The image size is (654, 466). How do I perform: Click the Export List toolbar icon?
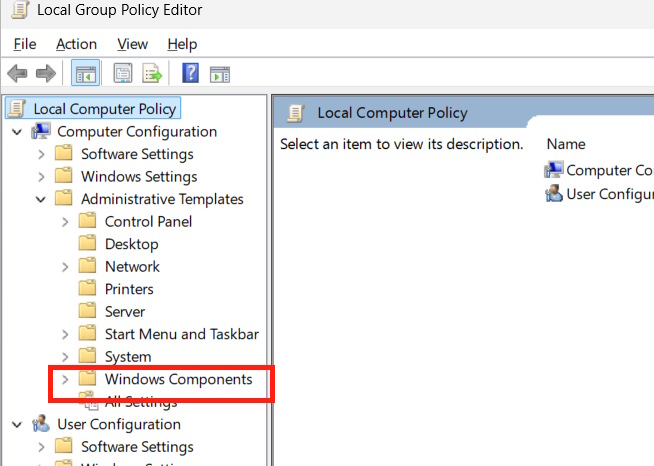coord(152,74)
